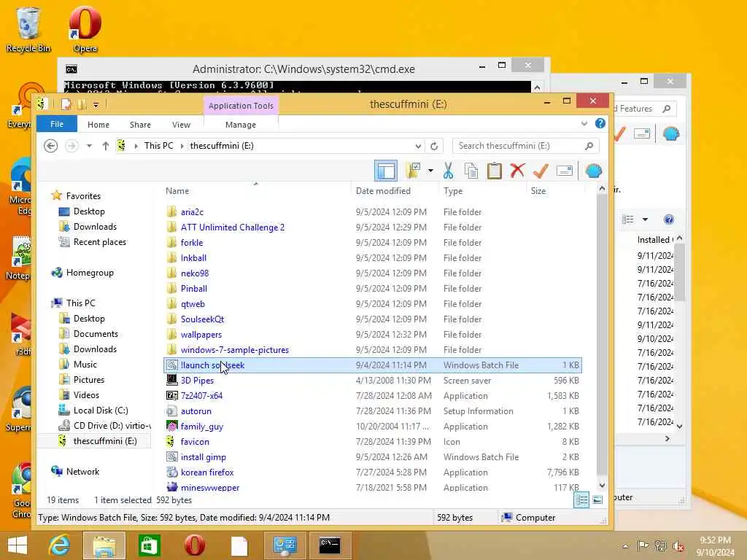
Task: Open quick access toolbar customize dropdown
Action: pos(96,104)
